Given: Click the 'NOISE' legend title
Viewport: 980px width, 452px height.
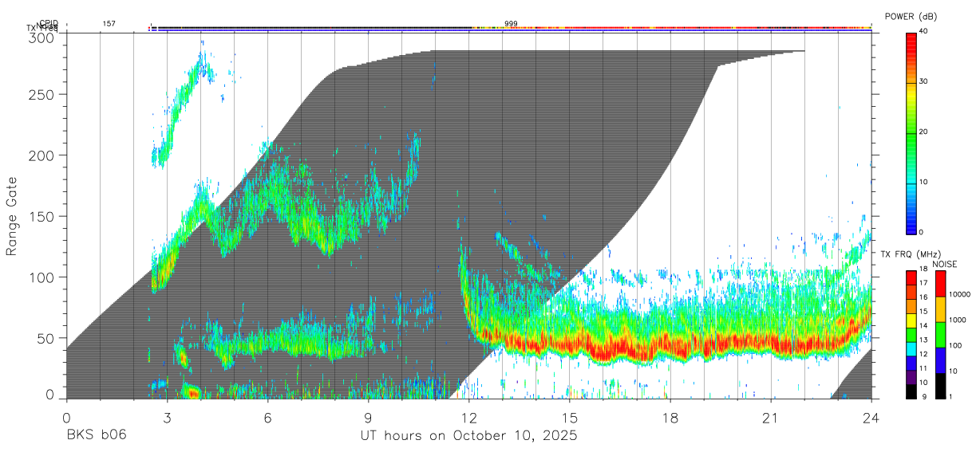Looking at the screenshot, I should (x=945, y=263).
